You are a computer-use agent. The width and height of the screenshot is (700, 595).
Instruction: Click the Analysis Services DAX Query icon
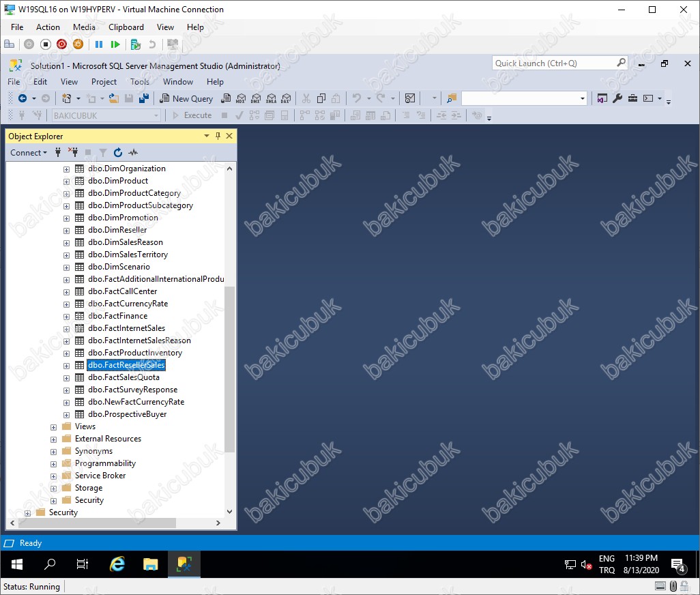pyautogui.click(x=286, y=99)
